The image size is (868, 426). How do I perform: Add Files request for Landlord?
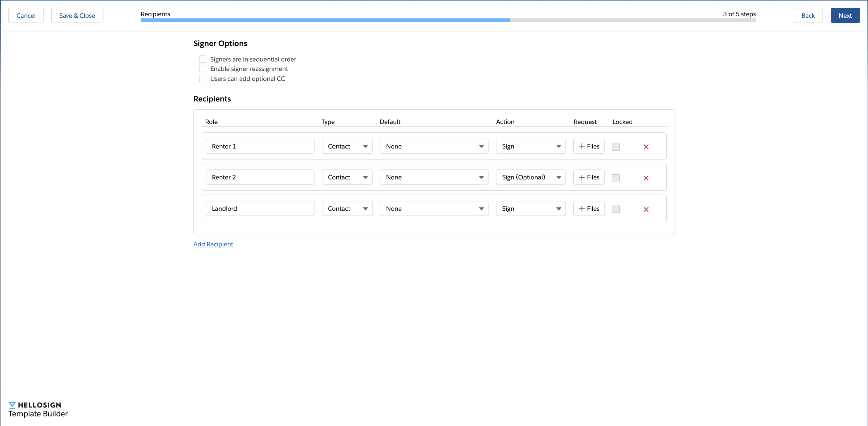click(589, 209)
